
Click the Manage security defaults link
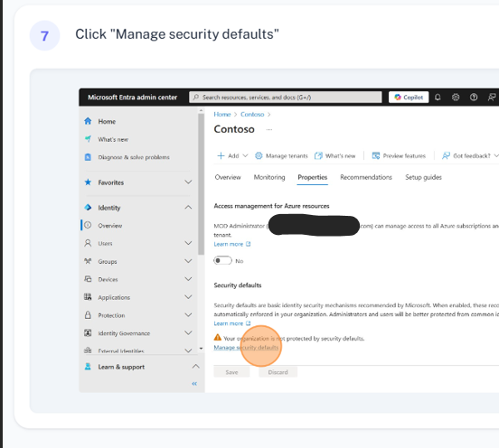click(x=246, y=348)
